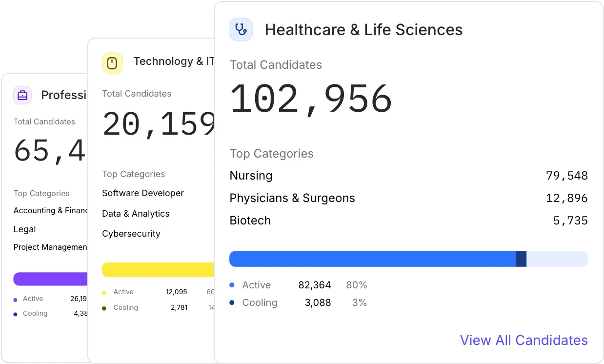Click the 102,956 total candidates number
Screen dimensions: 604x364
click(x=311, y=100)
